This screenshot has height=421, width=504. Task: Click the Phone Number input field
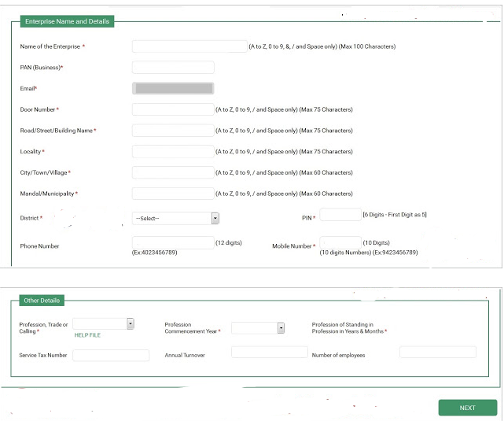(x=173, y=242)
